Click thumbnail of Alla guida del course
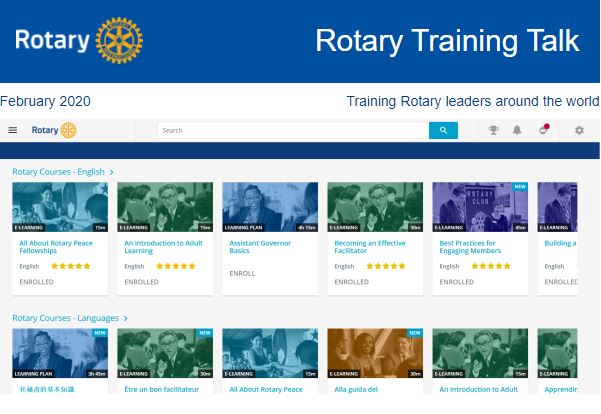The image size is (601, 414). coord(375,353)
